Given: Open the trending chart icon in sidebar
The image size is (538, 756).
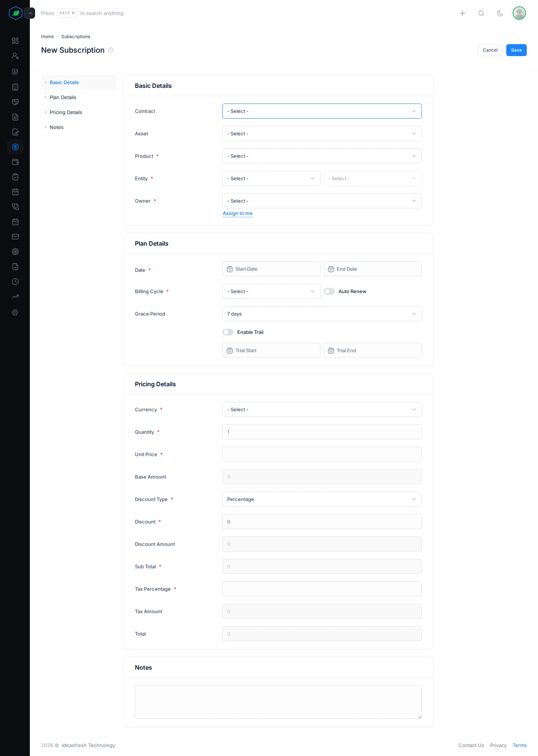Looking at the screenshot, I should pos(15,296).
